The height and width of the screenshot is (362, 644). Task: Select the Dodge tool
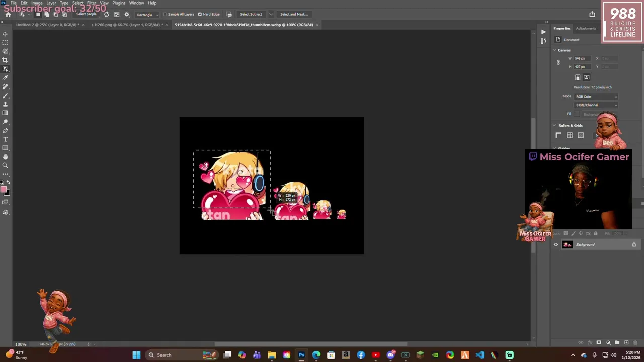pos(5,122)
